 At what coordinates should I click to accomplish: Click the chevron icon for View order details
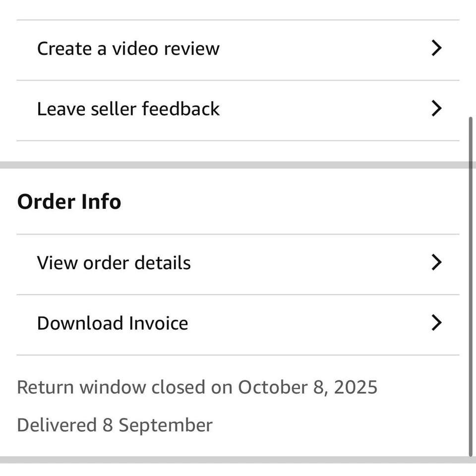(x=436, y=262)
